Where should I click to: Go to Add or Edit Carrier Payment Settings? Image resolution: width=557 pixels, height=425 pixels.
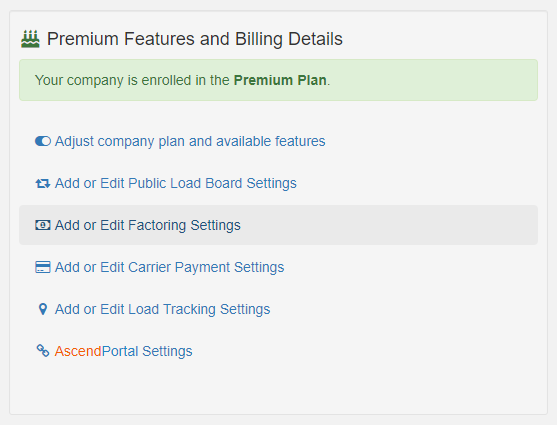point(169,267)
